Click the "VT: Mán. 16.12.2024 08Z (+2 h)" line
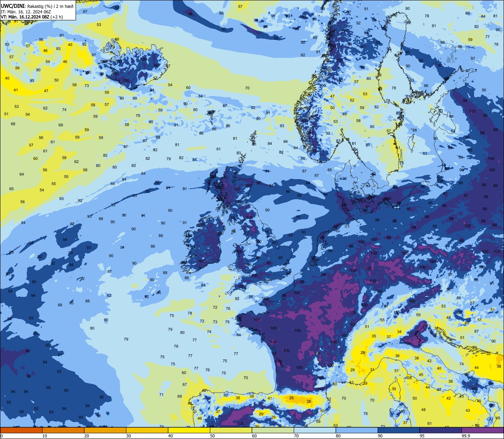The height and width of the screenshot is (439, 504). click(32, 17)
